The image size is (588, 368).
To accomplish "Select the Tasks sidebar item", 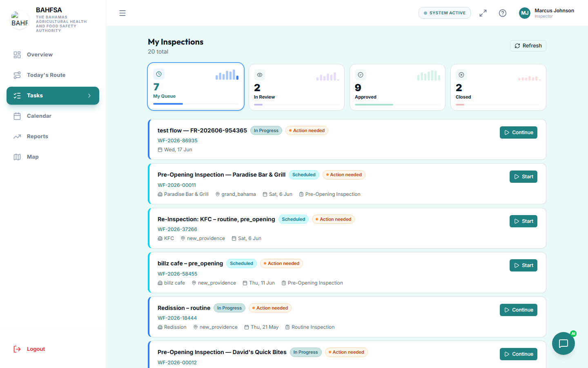I will (53, 96).
